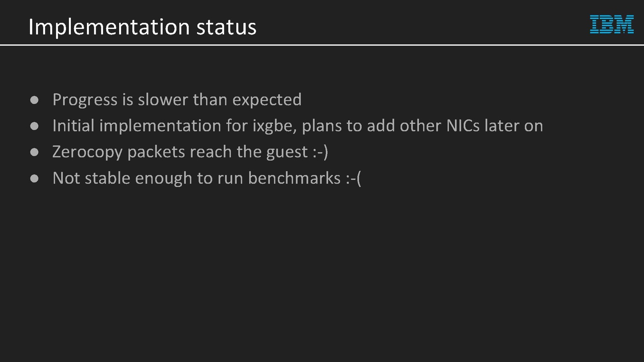Image resolution: width=644 pixels, height=362 pixels.
Task: Click the bullet before "Progress is slower"
Action: 34,100
